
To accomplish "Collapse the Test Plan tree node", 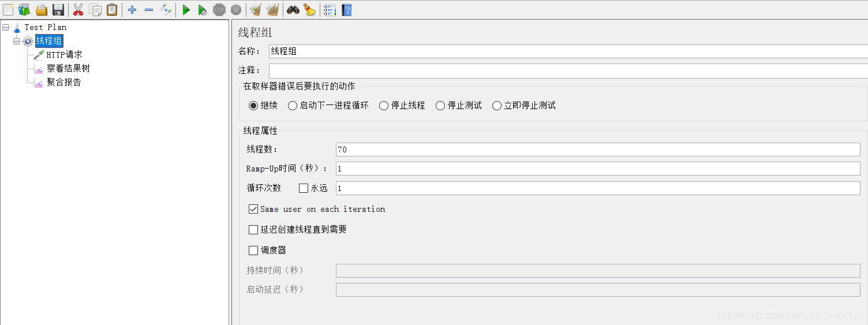I will pos(6,27).
